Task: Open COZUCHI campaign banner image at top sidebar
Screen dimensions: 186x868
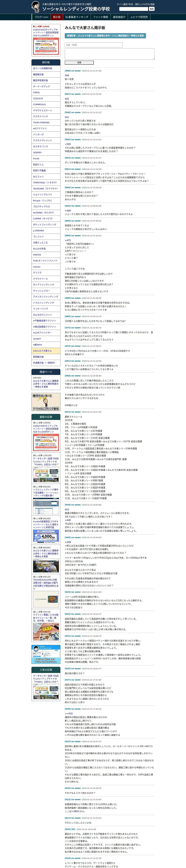Action: coord(46,46)
